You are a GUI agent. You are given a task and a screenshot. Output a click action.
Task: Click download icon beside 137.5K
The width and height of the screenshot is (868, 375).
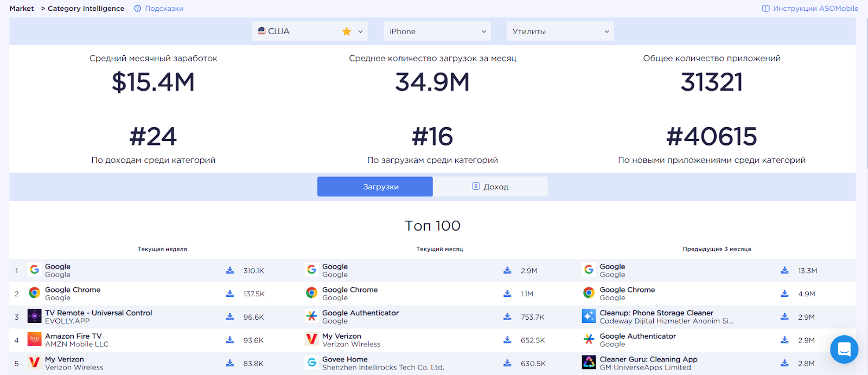(x=230, y=294)
